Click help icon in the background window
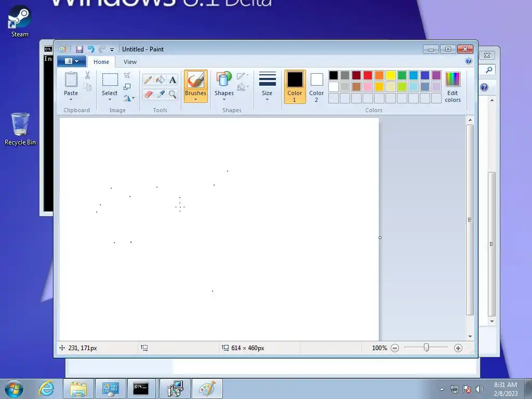The height and width of the screenshot is (399, 532). click(484, 87)
